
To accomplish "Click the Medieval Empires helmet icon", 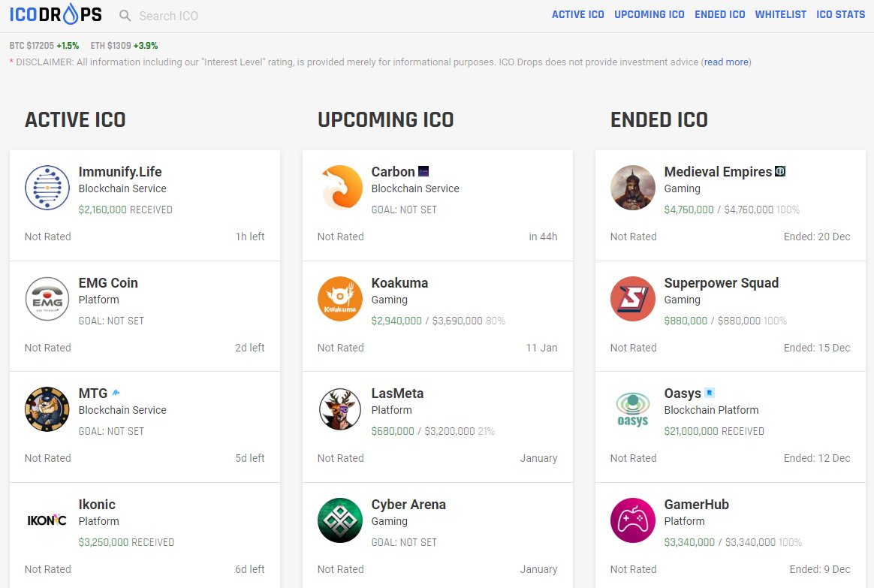I will pyautogui.click(x=632, y=188).
